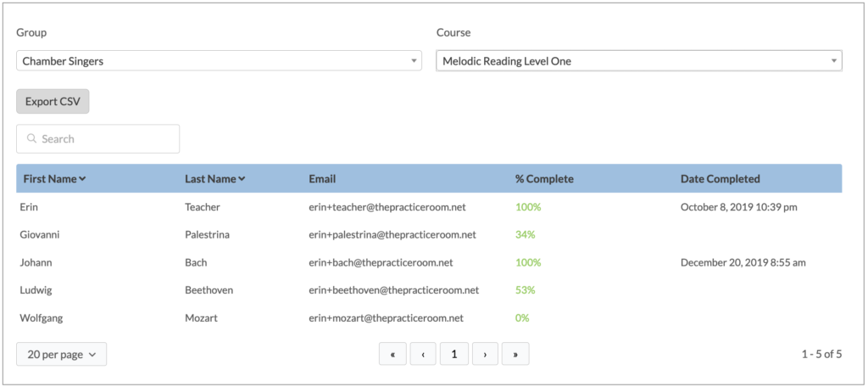This screenshot has height=387, width=868.
Task: Open the Course dropdown Melodic Reading Level One
Action: point(638,61)
